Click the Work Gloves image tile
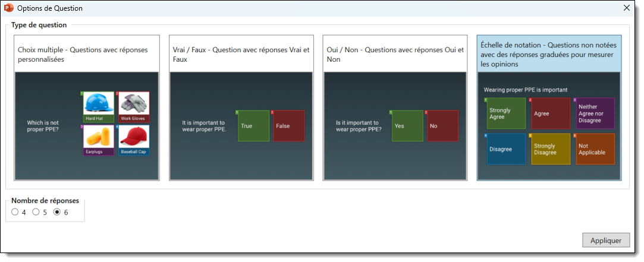Screen dimensions: 644x262 (x=133, y=107)
